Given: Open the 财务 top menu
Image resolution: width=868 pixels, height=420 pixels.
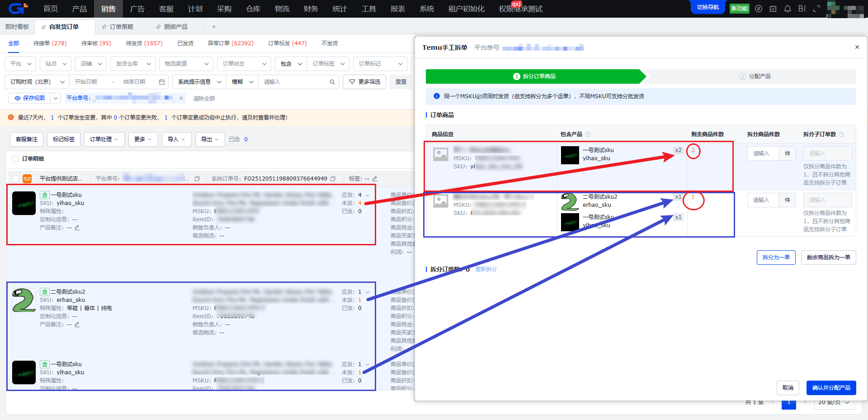Looking at the screenshot, I should 311,9.
